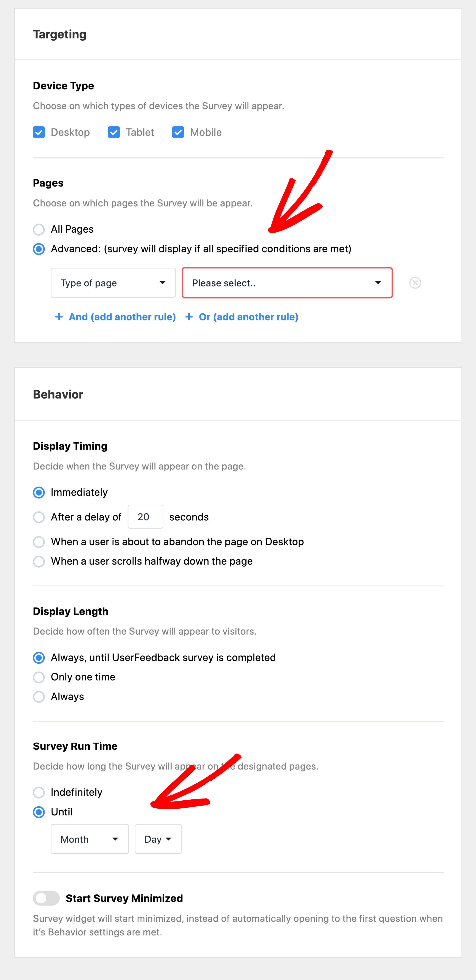The image size is (476, 980).
Task: Select Only one time display length
Action: (39, 677)
